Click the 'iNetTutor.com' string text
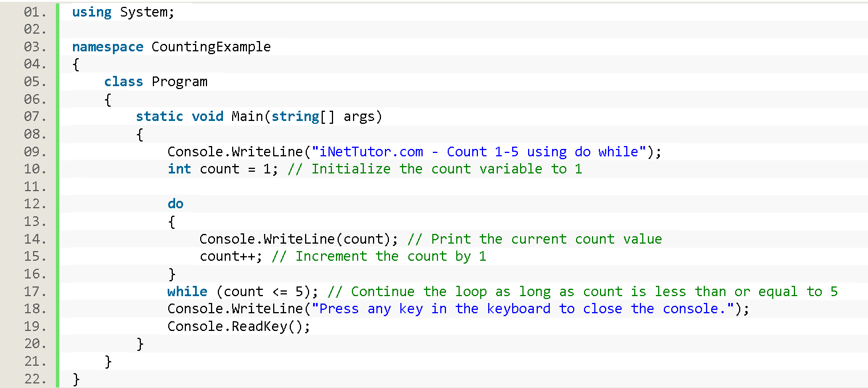The height and width of the screenshot is (388, 868). point(372,152)
